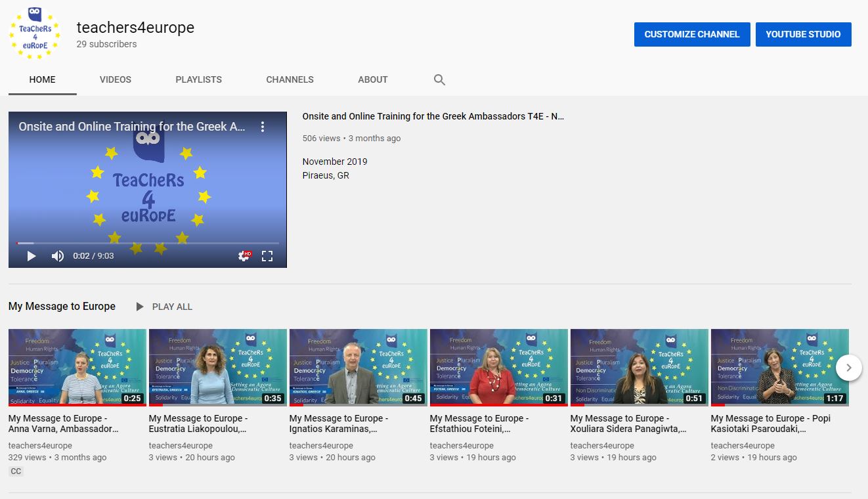Enter fullscreen on the featured video

click(x=267, y=256)
